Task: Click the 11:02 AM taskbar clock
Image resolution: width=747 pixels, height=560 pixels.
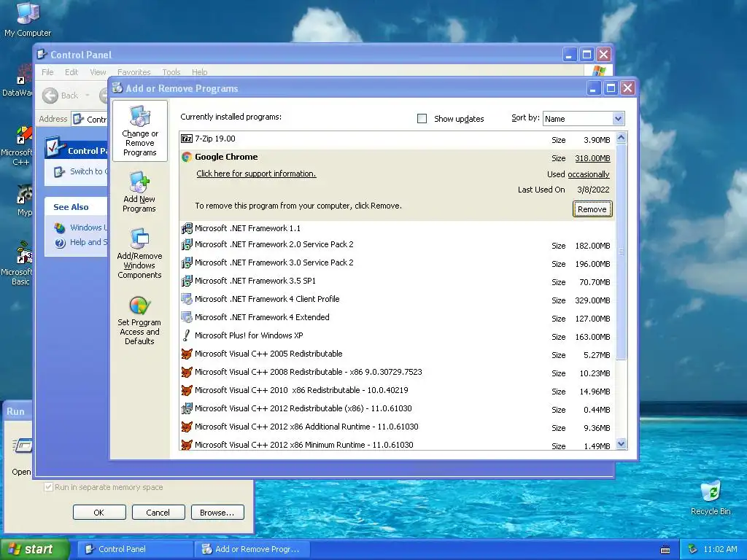Action: pyautogui.click(x=720, y=549)
